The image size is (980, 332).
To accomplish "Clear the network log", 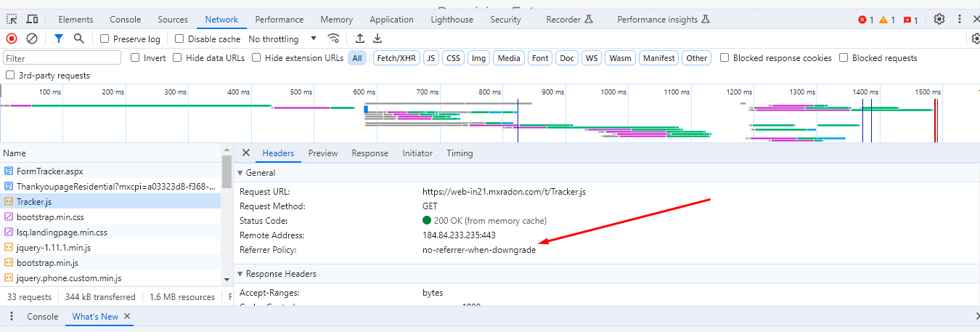I will coord(32,39).
